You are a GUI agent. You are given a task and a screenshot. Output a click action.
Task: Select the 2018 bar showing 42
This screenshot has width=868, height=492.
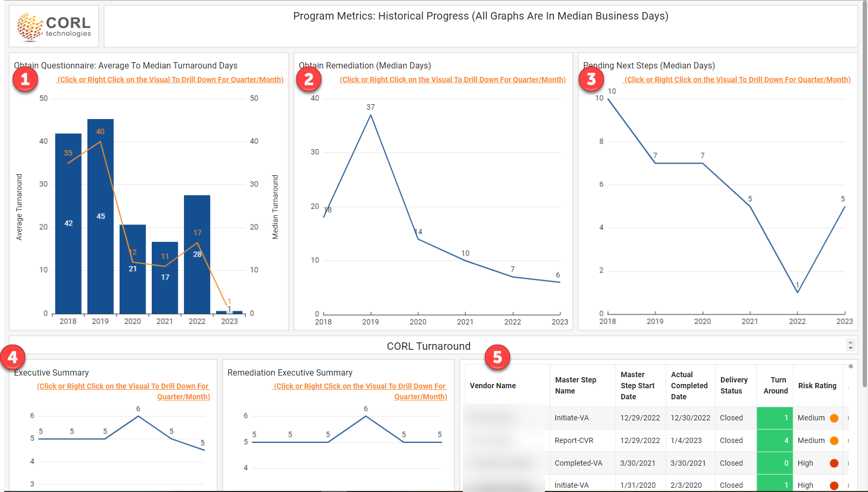coord(69,223)
